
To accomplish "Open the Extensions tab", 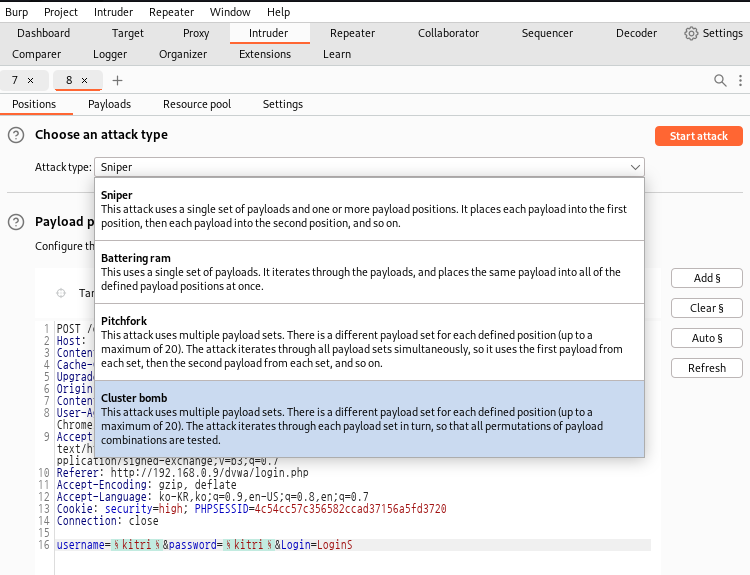I will click(x=265, y=54).
